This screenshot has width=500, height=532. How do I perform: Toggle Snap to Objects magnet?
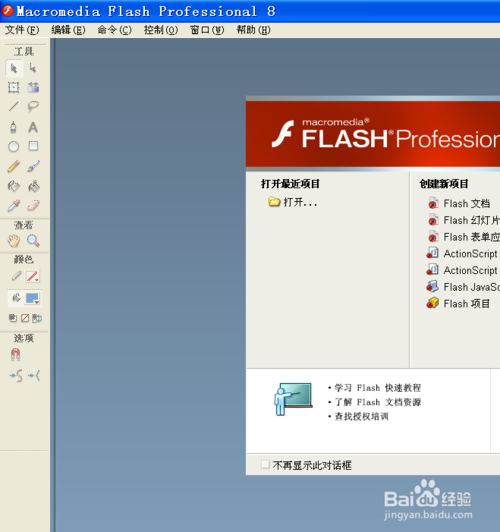pos(15,355)
